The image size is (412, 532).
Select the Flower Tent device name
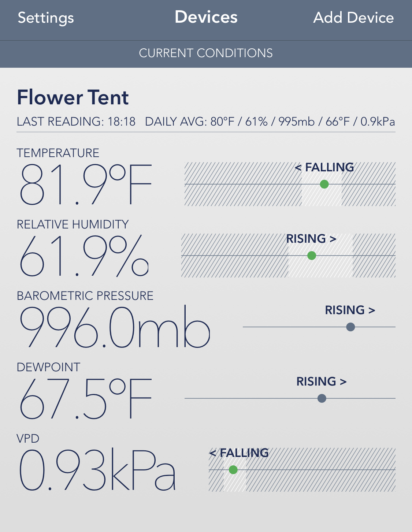(x=73, y=98)
